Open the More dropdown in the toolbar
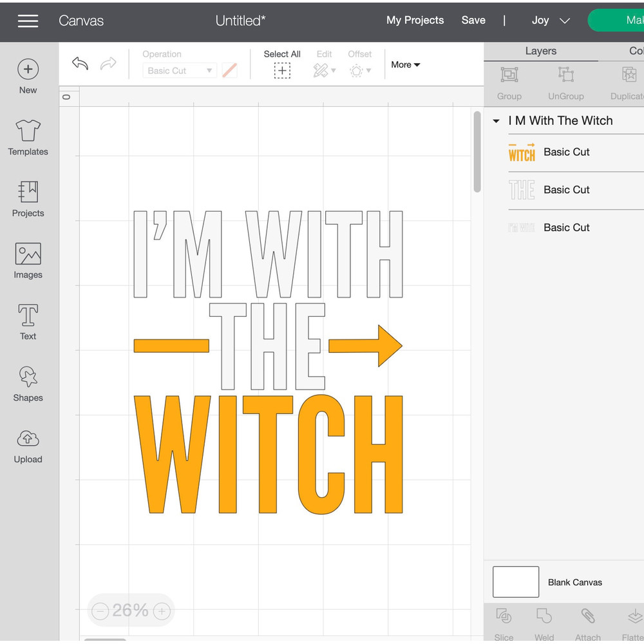The height and width of the screenshot is (644, 644). (x=405, y=64)
